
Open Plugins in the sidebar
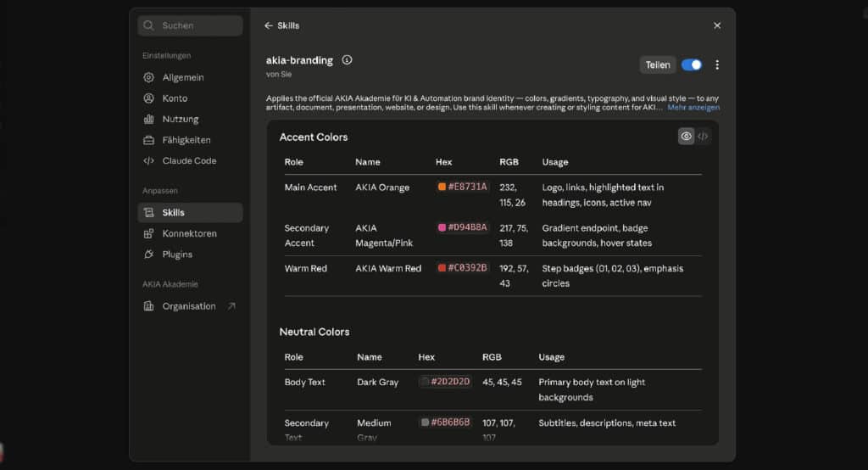[x=190, y=255]
